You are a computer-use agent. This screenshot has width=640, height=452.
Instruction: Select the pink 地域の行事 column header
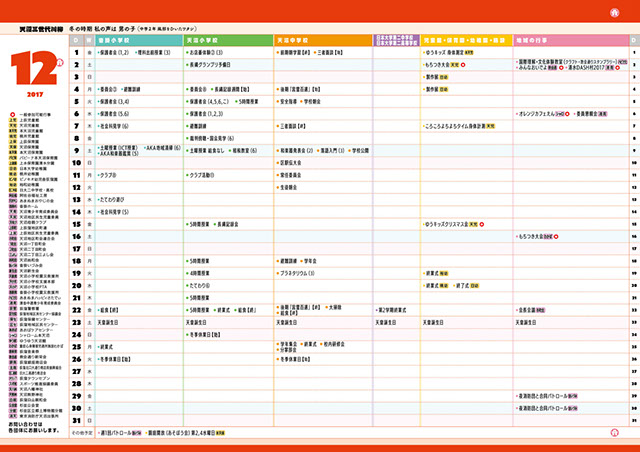point(571,40)
